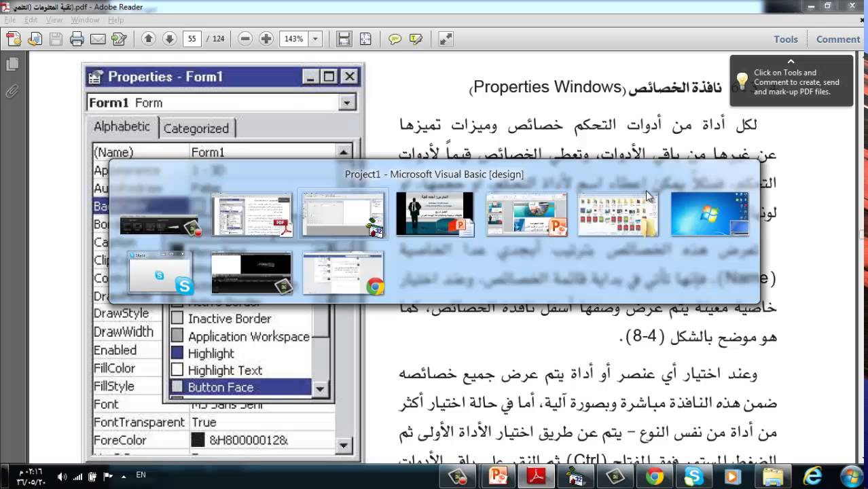
Task: Select the folder window thumbnail in switcher
Action: pyautogui.click(x=618, y=215)
